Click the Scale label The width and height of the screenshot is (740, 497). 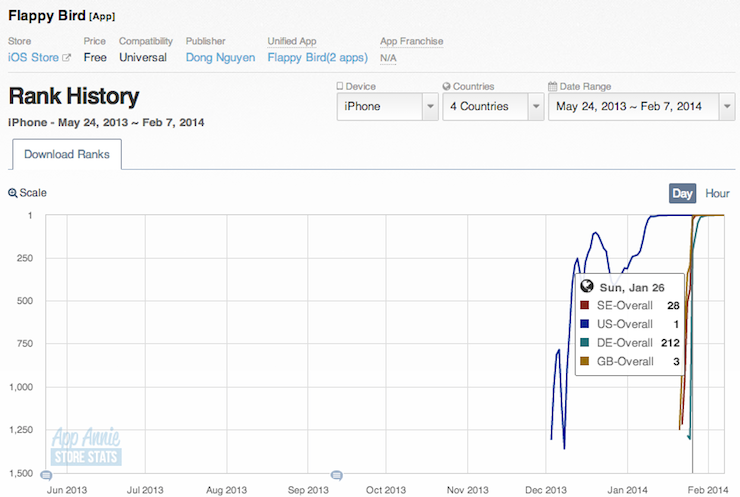click(x=33, y=193)
